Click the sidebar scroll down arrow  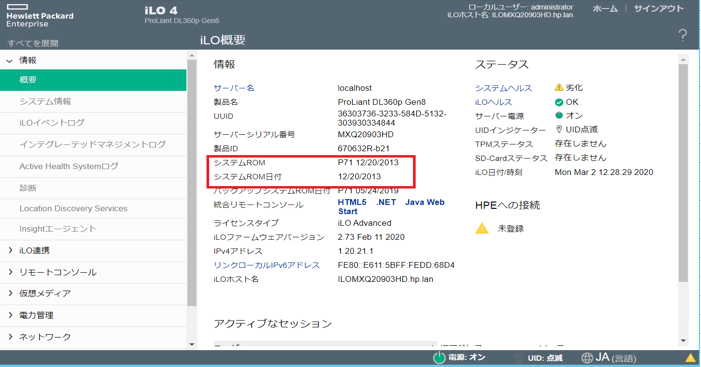pyautogui.click(x=192, y=344)
